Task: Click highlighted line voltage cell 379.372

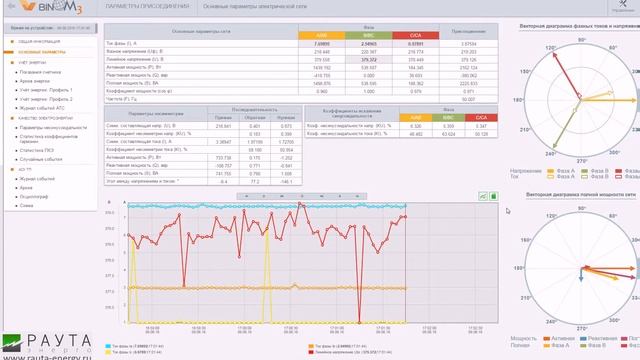Action: click(x=369, y=60)
